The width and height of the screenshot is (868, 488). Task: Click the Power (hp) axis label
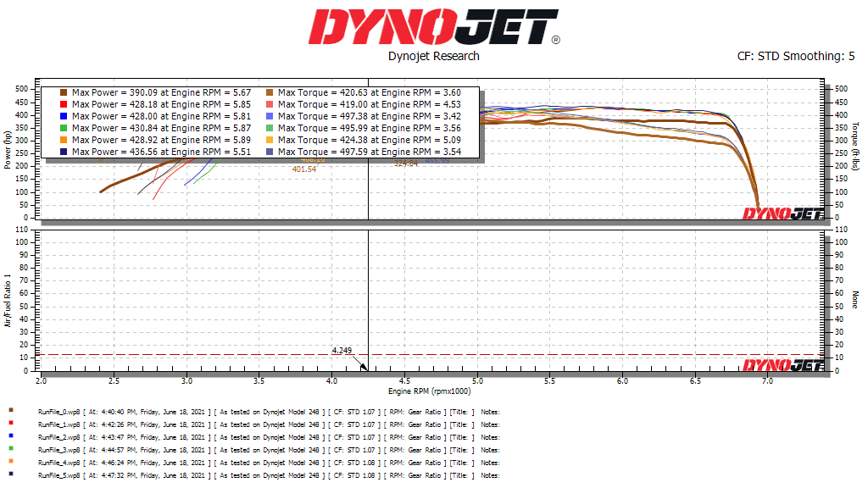point(8,150)
